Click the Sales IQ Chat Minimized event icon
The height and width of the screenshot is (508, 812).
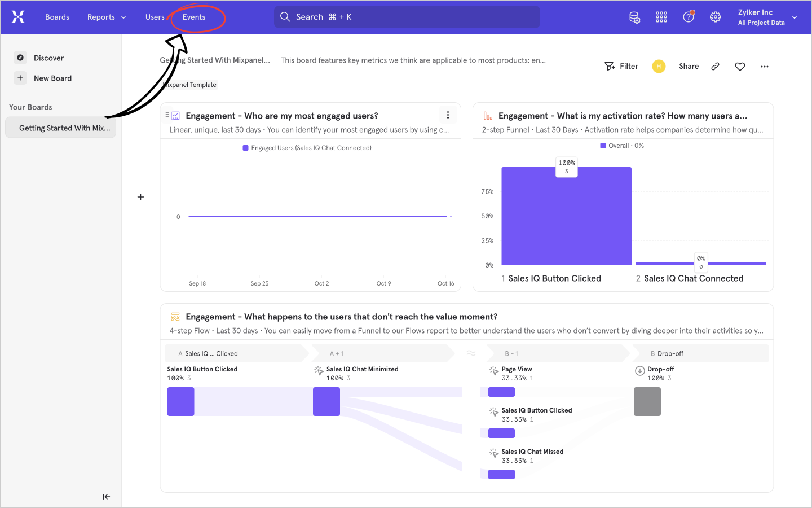point(319,370)
